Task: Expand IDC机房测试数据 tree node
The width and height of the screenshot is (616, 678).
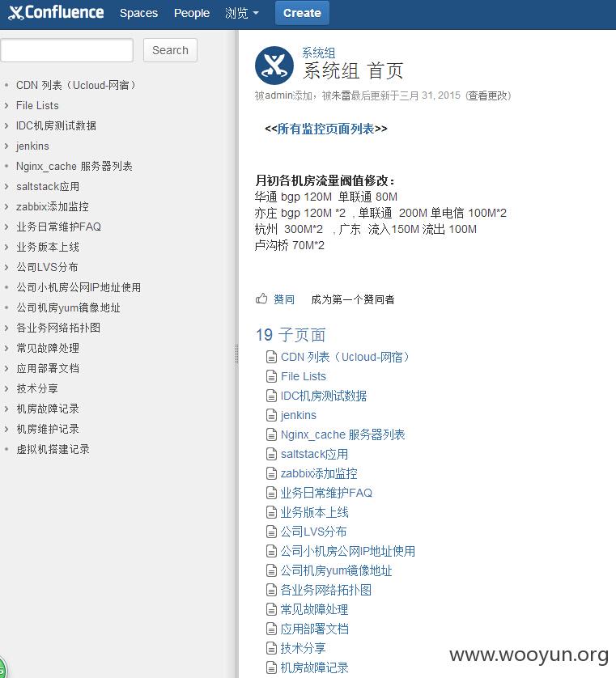Action: point(6,125)
